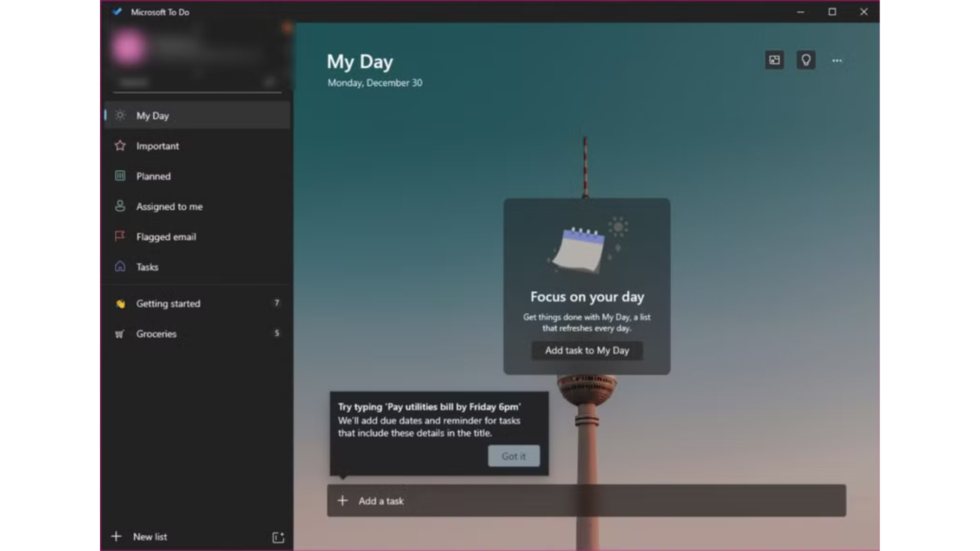The image size is (980, 551).
Task: Click the Assigned to me person icon
Action: pos(120,206)
